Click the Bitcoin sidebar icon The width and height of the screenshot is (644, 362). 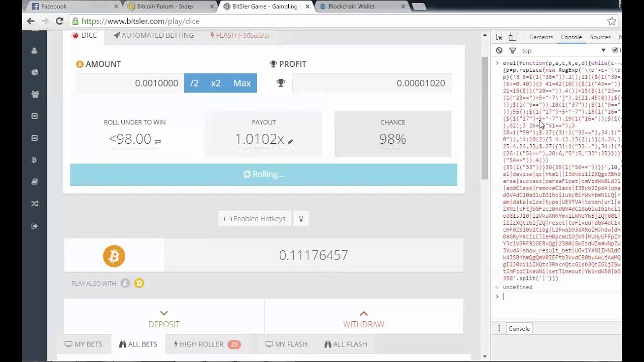coord(34,160)
